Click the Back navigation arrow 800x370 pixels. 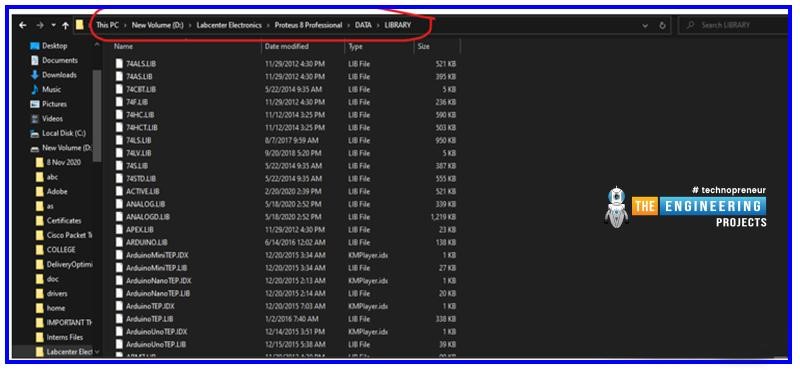22,25
